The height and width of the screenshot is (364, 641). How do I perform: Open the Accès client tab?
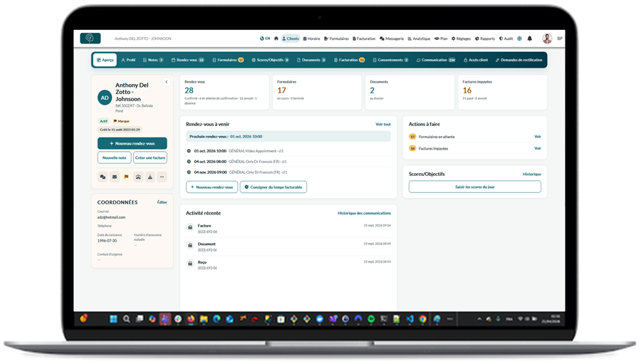point(476,60)
